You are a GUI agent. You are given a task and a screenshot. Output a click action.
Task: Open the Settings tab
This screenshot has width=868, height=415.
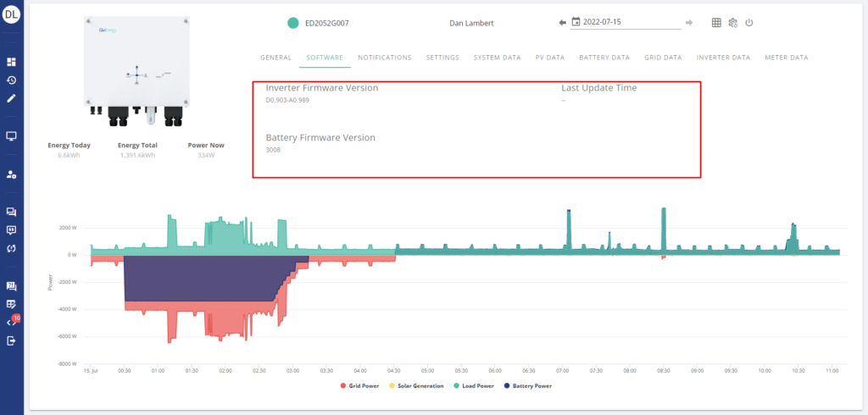tap(442, 58)
